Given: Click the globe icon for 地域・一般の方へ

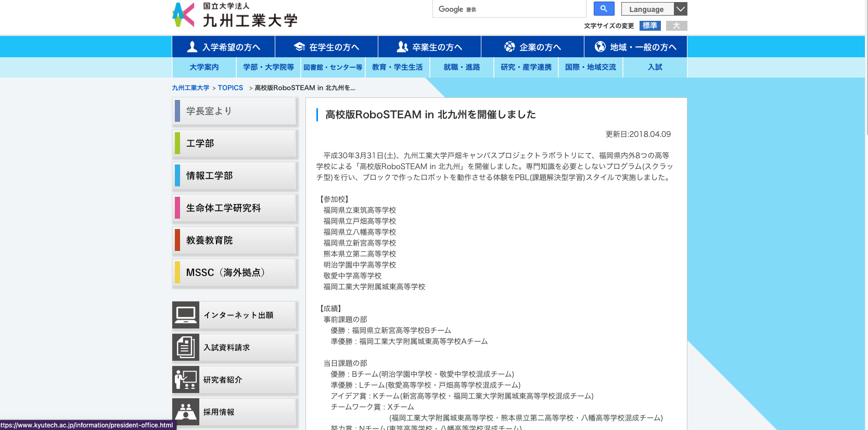Looking at the screenshot, I should pyautogui.click(x=600, y=47).
